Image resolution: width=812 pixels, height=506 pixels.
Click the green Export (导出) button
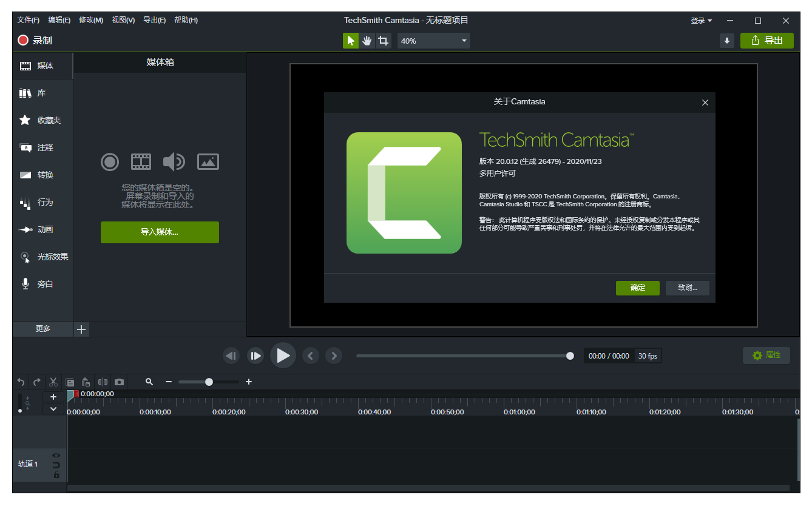pyautogui.click(x=766, y=41)
